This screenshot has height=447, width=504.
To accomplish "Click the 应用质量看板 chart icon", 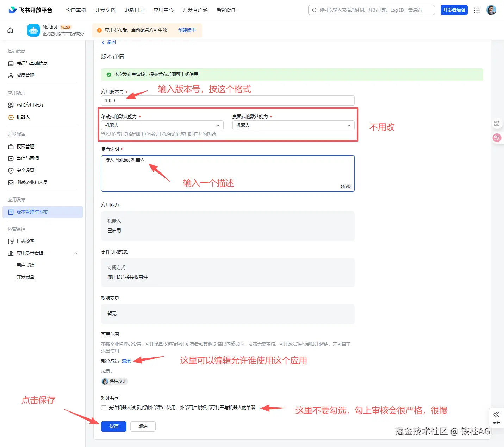I will (11, 253).
